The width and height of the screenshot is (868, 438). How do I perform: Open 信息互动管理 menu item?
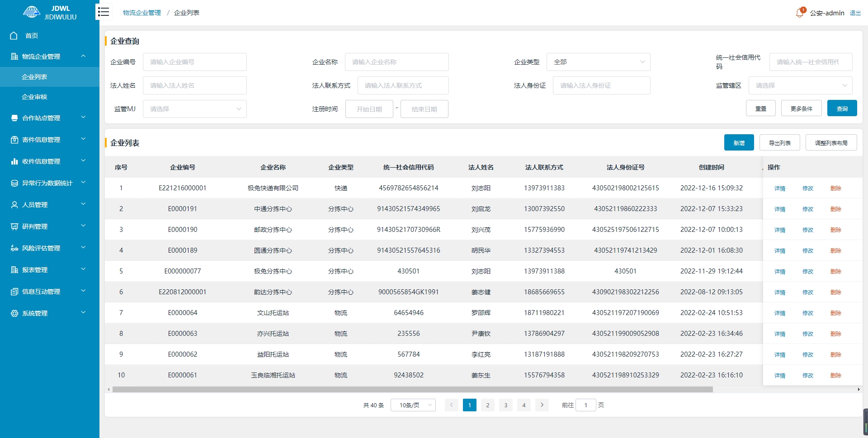pos(50,292)
